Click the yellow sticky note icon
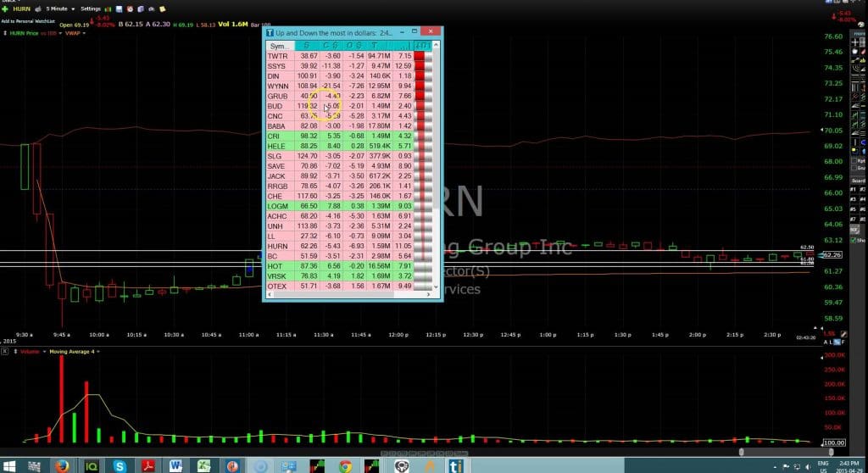The height and width of the screenshot is (473, 868). point(162,8)
